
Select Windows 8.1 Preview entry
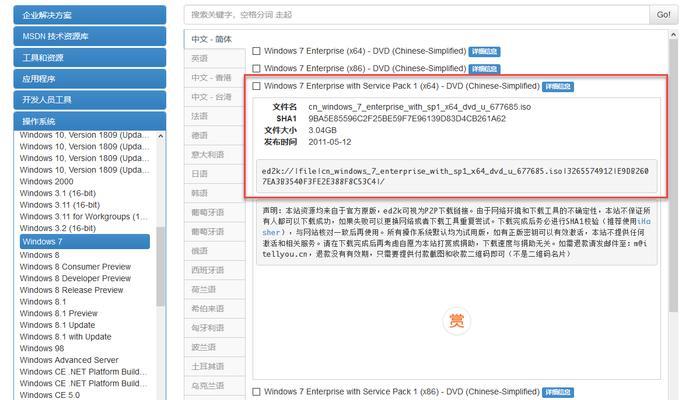pos(58,313)
